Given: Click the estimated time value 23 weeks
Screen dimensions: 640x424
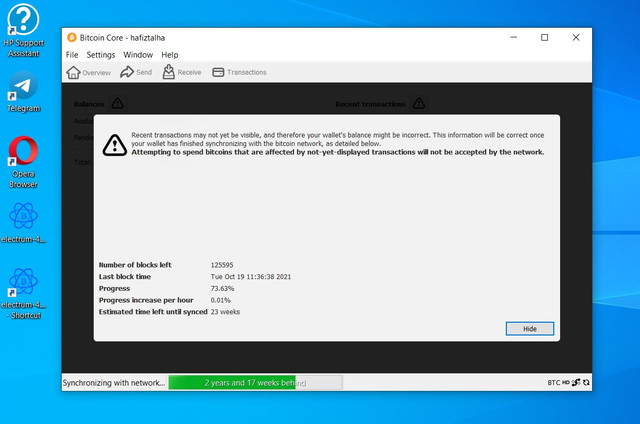Looking at the screenshot, I should point(225,312).
